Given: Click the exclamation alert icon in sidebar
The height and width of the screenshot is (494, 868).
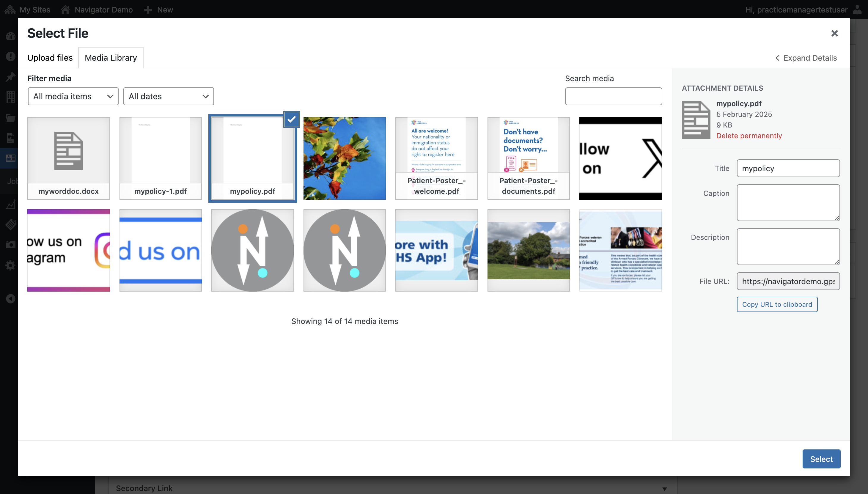Looking at the screenshot, I should (10, 56).
